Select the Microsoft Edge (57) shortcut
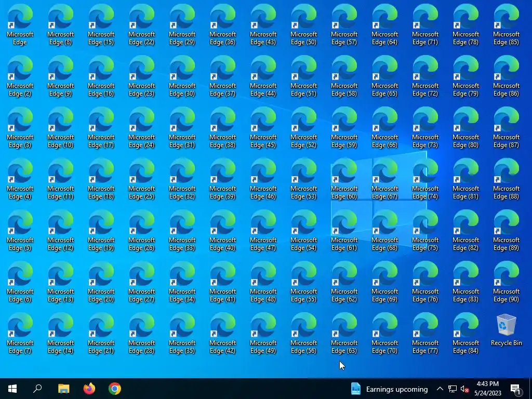532x399 pixels. point(344,25)
